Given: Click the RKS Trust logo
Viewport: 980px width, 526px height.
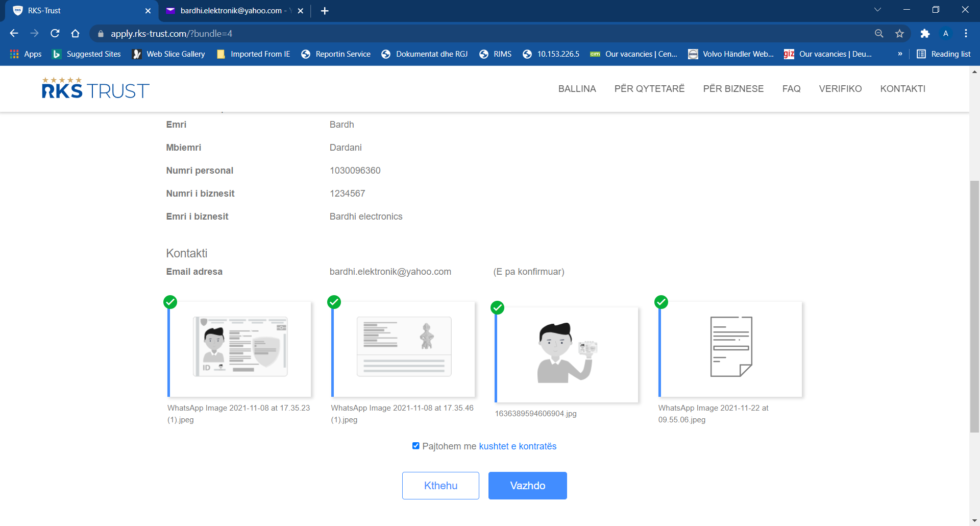Looking at the screenshot, I should (95, 88).
